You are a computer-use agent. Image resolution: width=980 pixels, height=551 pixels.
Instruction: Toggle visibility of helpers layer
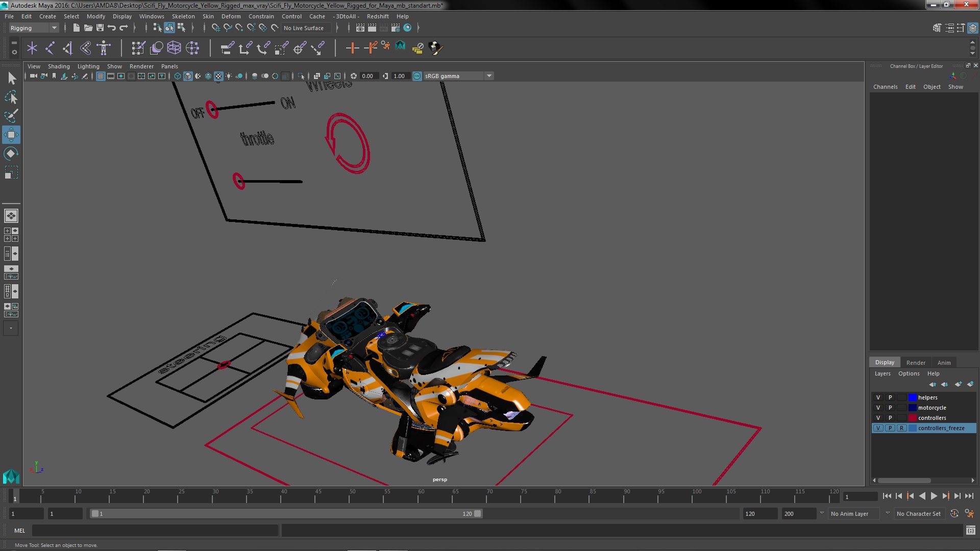878,397
